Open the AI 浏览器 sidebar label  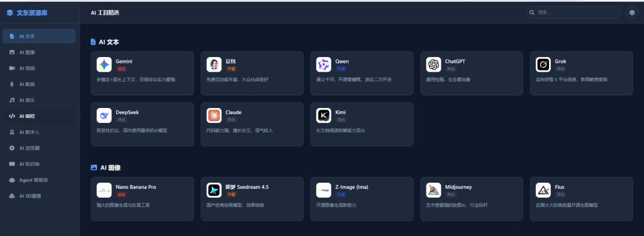pyautogui.click(x=30, y=148)
